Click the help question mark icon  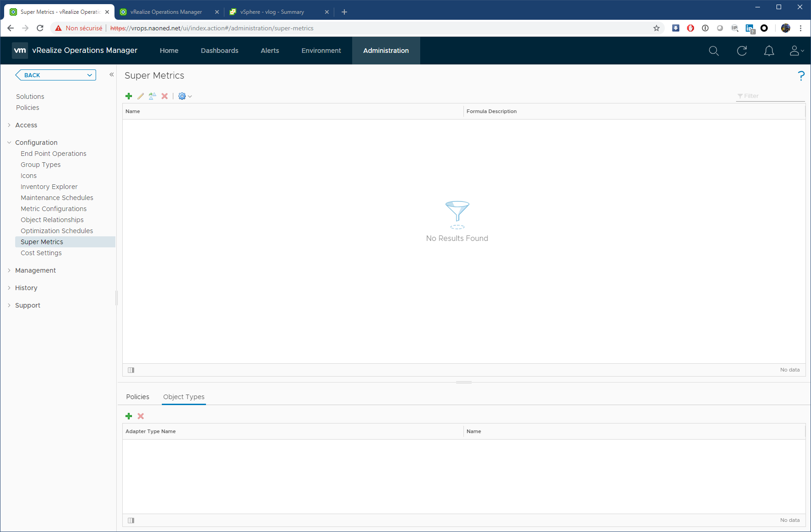[x=801, y=76]
